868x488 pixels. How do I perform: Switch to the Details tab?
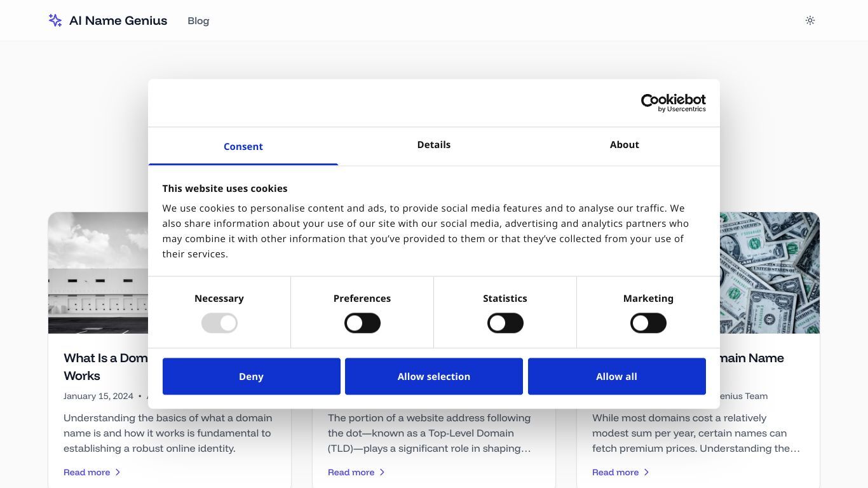point(434,146)
